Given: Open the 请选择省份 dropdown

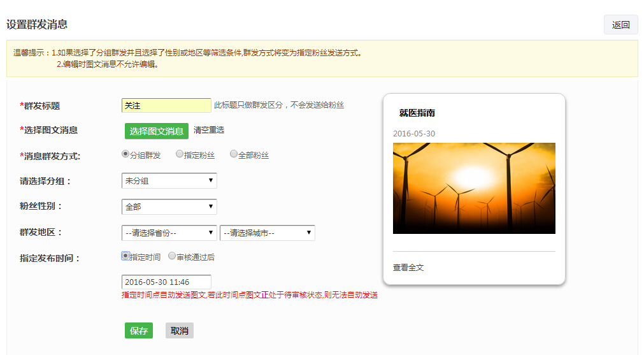Looking at the screenshot, I should pyautogui.click(x=169, y=233).
